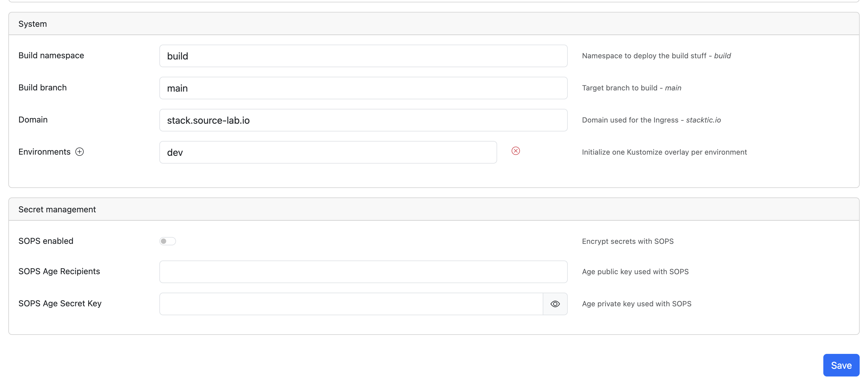Click the Secret management section header
This screenshot has height=386, width=868.
click(57, 209)
